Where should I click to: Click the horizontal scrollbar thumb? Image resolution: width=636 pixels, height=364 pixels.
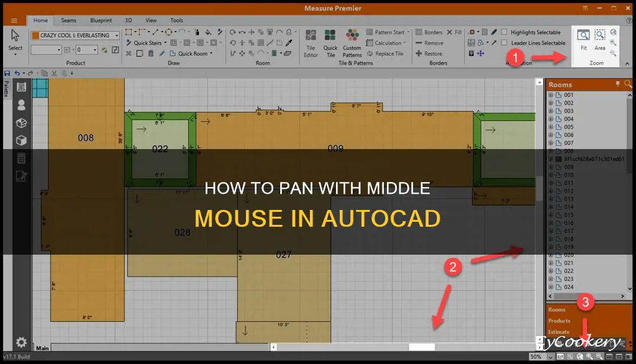(422, 347)
